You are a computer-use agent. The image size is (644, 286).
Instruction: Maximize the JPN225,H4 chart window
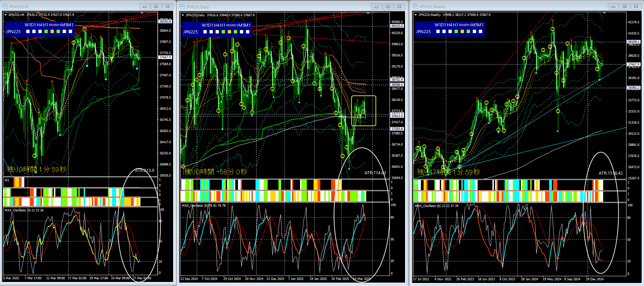[x=156, y=6]
